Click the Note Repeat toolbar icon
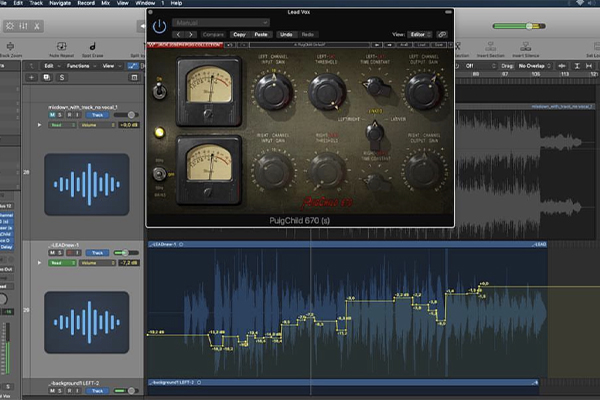The width and height of the screenshot is (600, 400). pos(61,49)
